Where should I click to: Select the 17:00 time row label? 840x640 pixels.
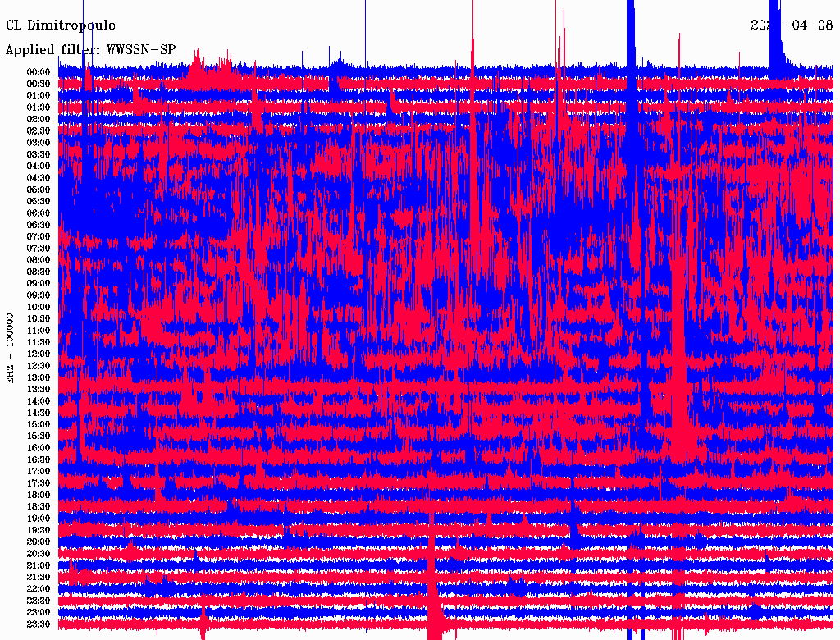point(39,471)
